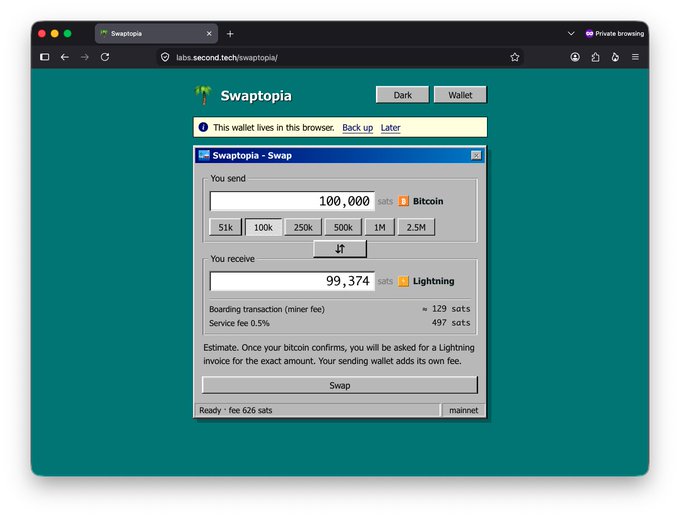Click the Back up link

tap(357, 128)
